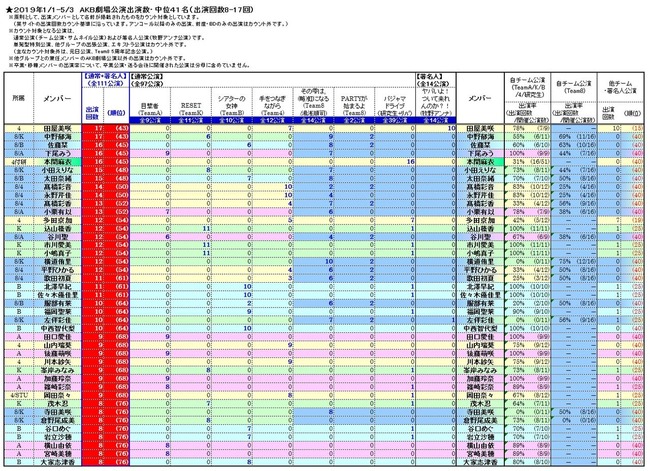Select the blue 全12公演 cell
Screen dimensions: 650x471
272,120
